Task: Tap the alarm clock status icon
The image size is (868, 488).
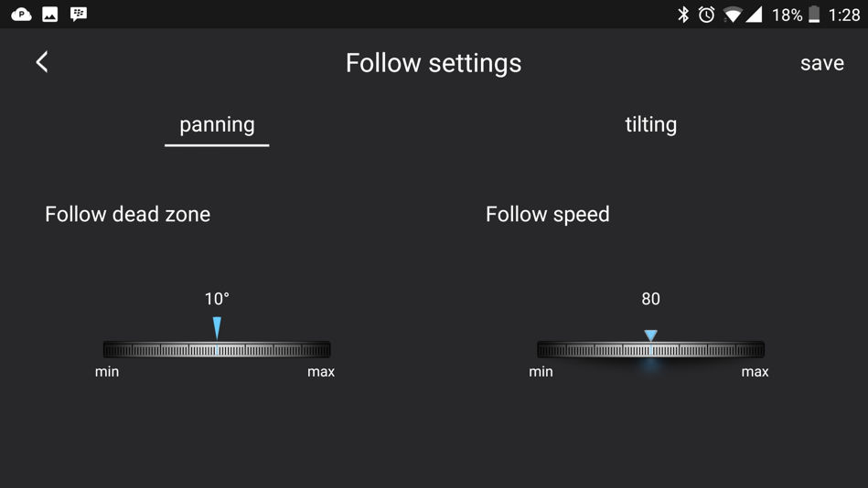Action: click(706, 15)
